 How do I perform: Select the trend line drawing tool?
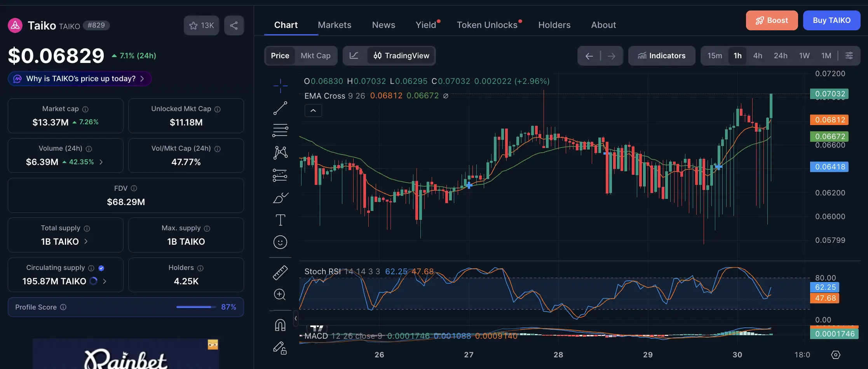(280, 108)
